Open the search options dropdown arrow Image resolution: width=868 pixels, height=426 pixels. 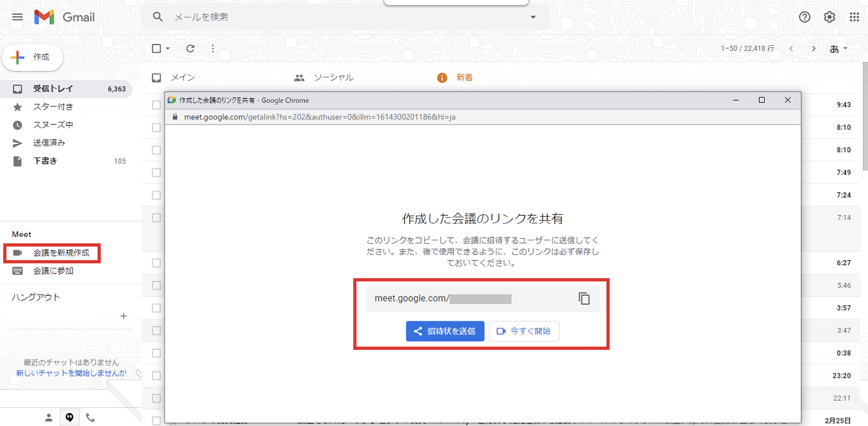pyautogui.click(x=532, y=17)
